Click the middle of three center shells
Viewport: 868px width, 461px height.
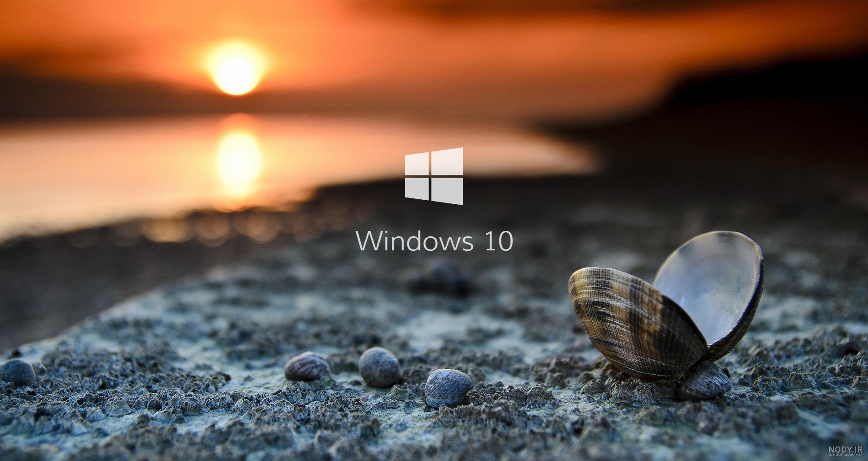click(x=379, y=367)
